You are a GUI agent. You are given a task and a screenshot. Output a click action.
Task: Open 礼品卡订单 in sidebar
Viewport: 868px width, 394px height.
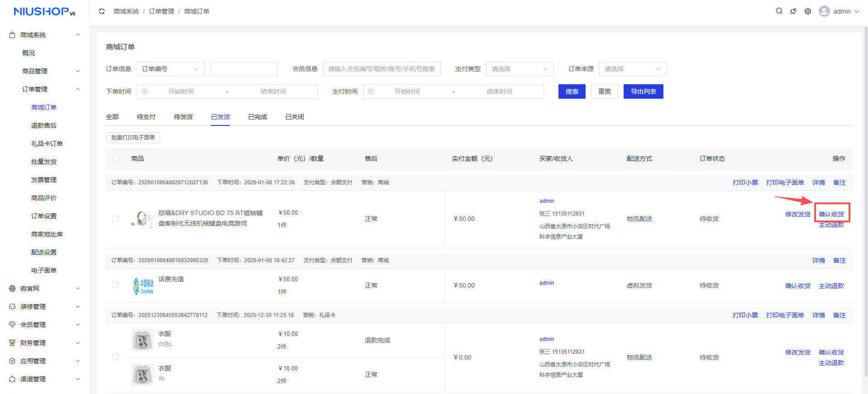click(x=47, y=144)
